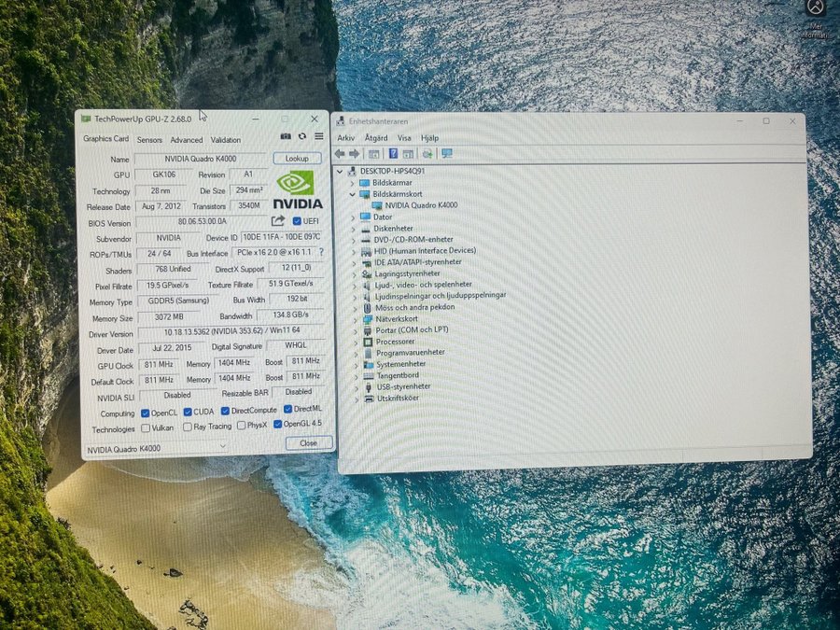Open the NVIDIA Quadro K4000 GPU dropdown
The height and width of the screenshot is (630, 840).
(222, 446)
